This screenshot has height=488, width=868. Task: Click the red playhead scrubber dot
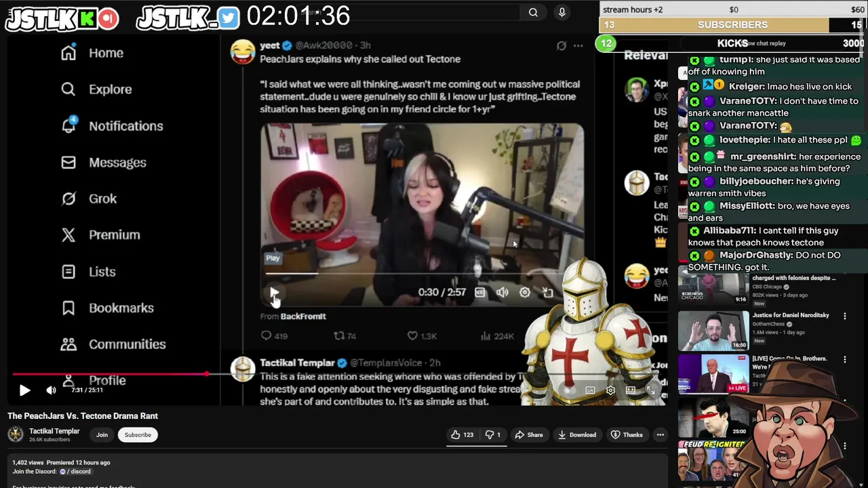[207, 373]
